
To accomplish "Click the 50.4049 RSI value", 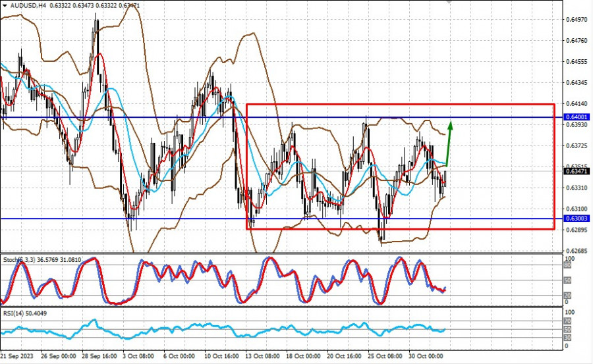I will pyautogui.click(x=36, y=313).
